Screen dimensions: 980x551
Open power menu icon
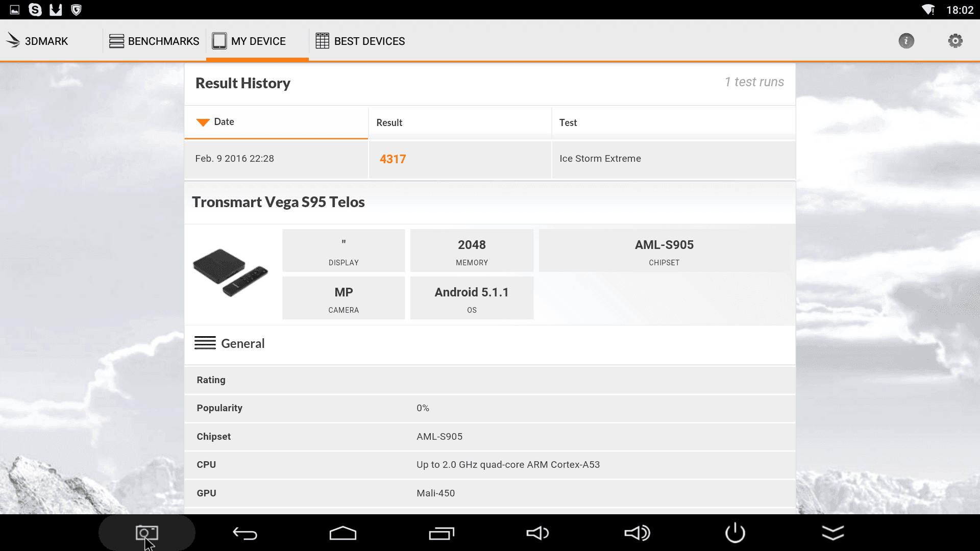(735, 533)
